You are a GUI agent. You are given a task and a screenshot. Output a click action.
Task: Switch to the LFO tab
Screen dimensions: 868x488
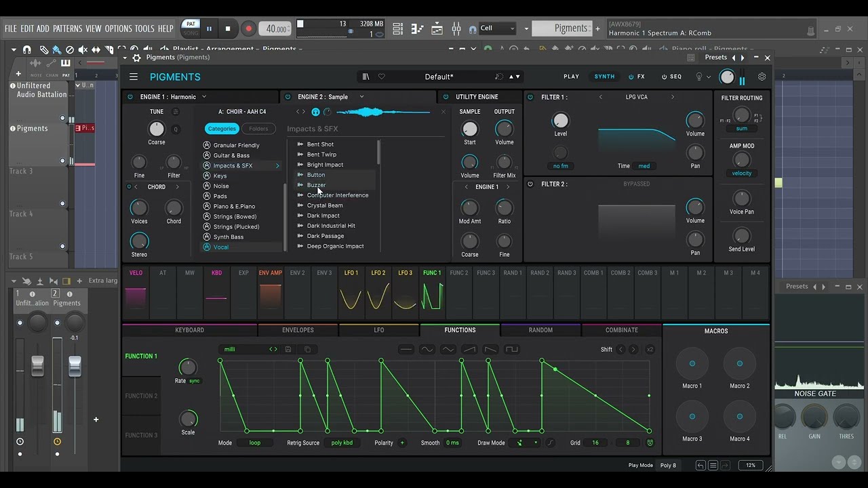point(379,330)
